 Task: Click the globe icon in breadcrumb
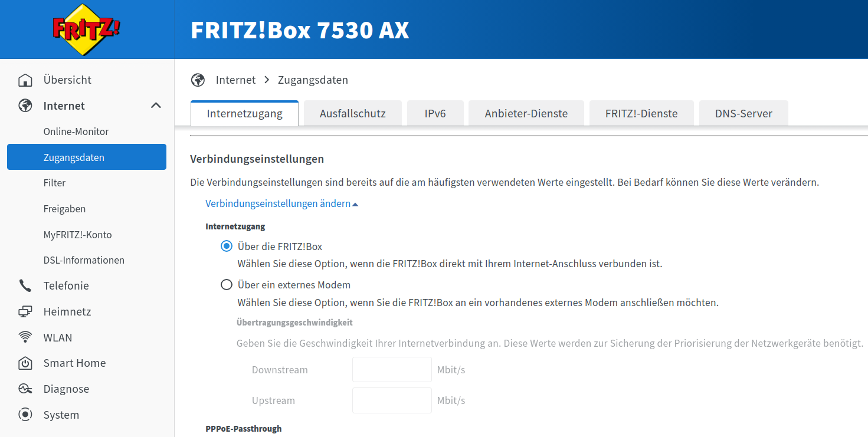click(198, 80)
